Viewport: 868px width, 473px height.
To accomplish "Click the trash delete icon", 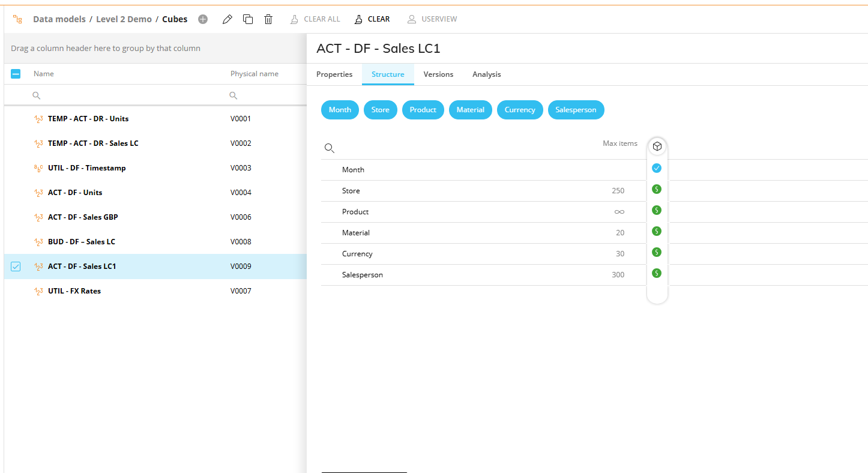I will pyautogui.click(x=268, y=19).
